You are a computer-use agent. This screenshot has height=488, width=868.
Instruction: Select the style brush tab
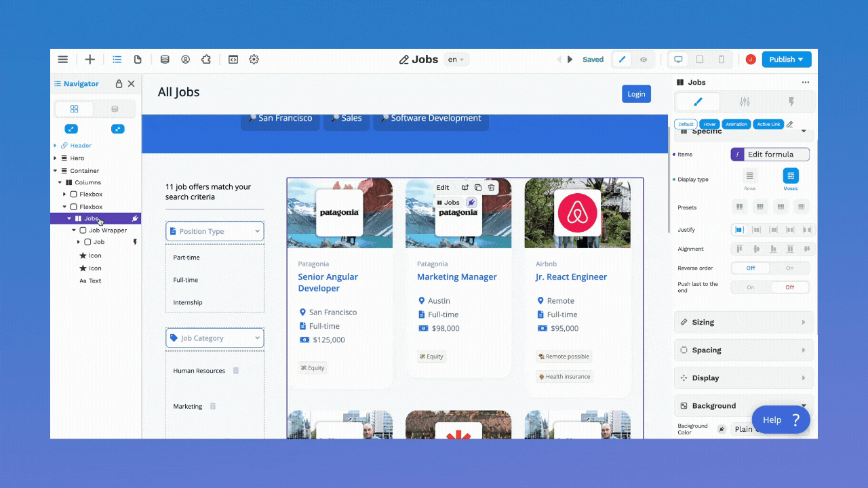[x=698, y=102]
